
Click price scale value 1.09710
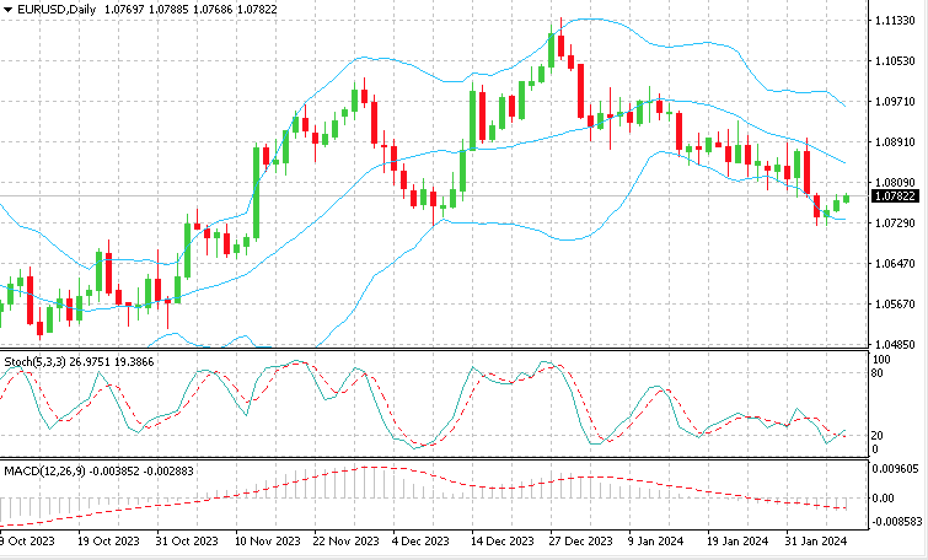[x=894, y=101]
